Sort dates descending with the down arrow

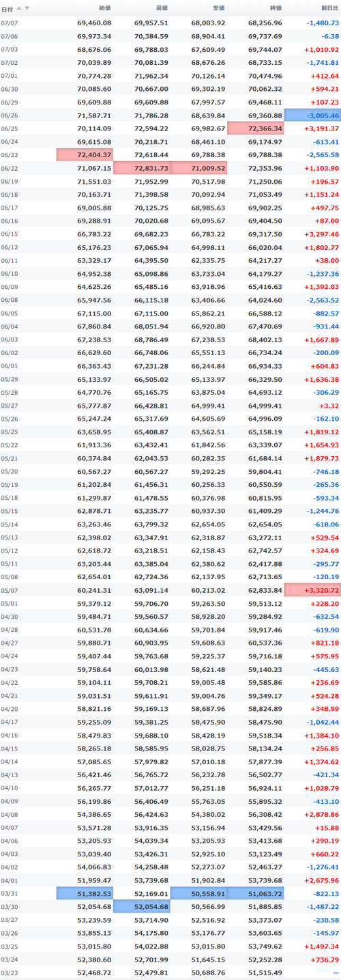point(27,8)
